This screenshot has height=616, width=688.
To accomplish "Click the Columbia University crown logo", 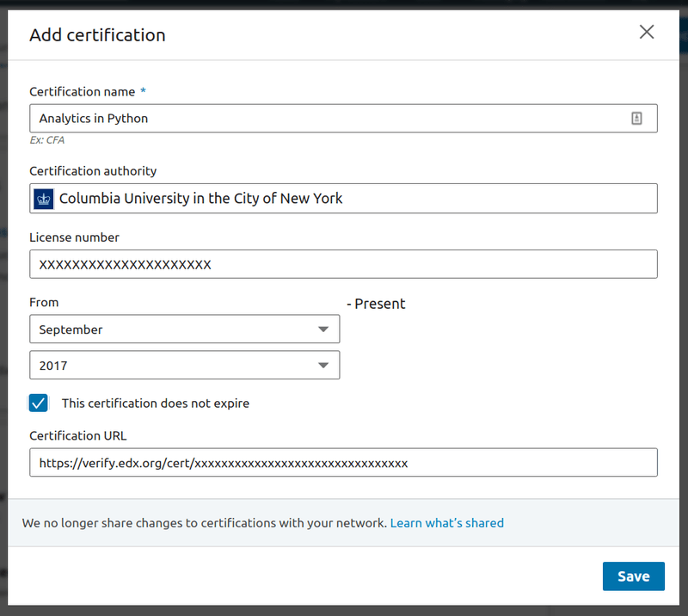I will coord(43,199).
